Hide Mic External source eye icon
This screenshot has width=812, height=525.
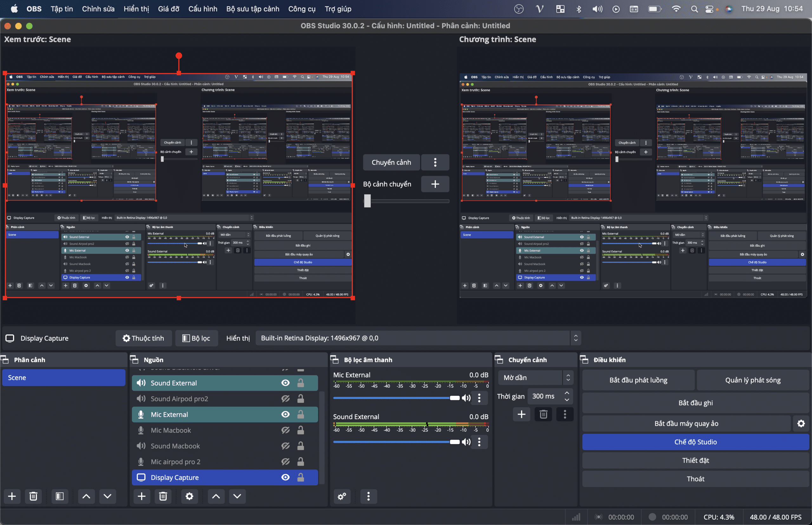coord(285,414)
